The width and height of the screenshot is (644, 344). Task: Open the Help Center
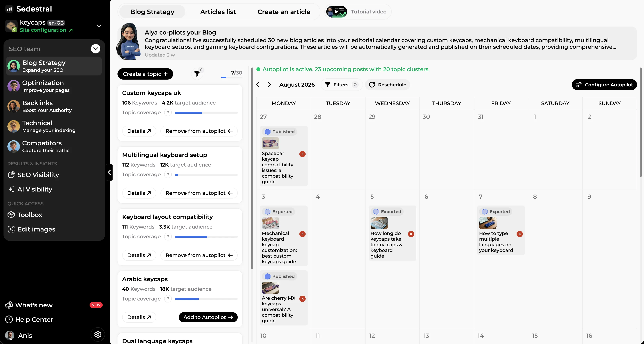click(x=29, y=319)
